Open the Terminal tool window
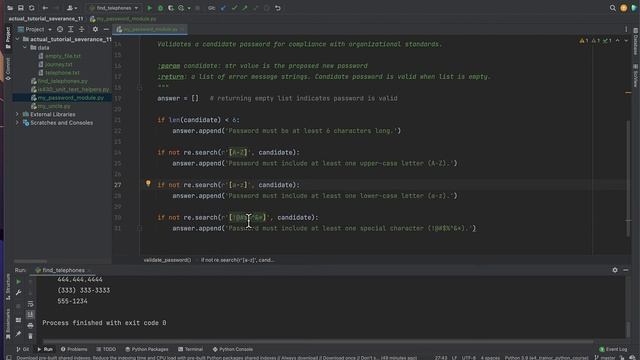This screenshot has width=640, height=360. 191,349
